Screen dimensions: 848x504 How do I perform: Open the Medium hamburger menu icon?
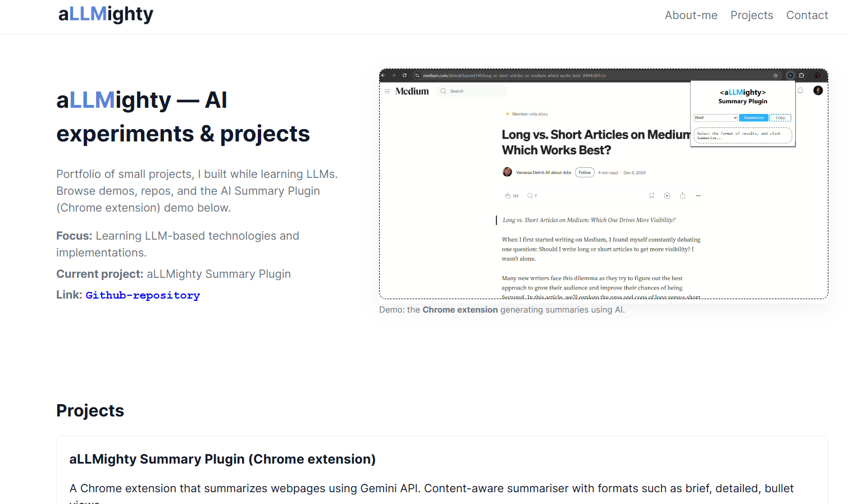click(x=387, y=91)
